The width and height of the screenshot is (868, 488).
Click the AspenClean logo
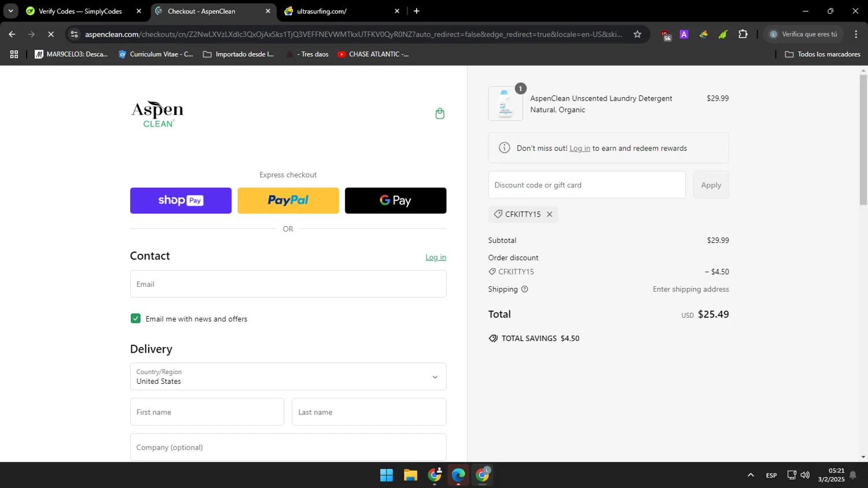157,114
